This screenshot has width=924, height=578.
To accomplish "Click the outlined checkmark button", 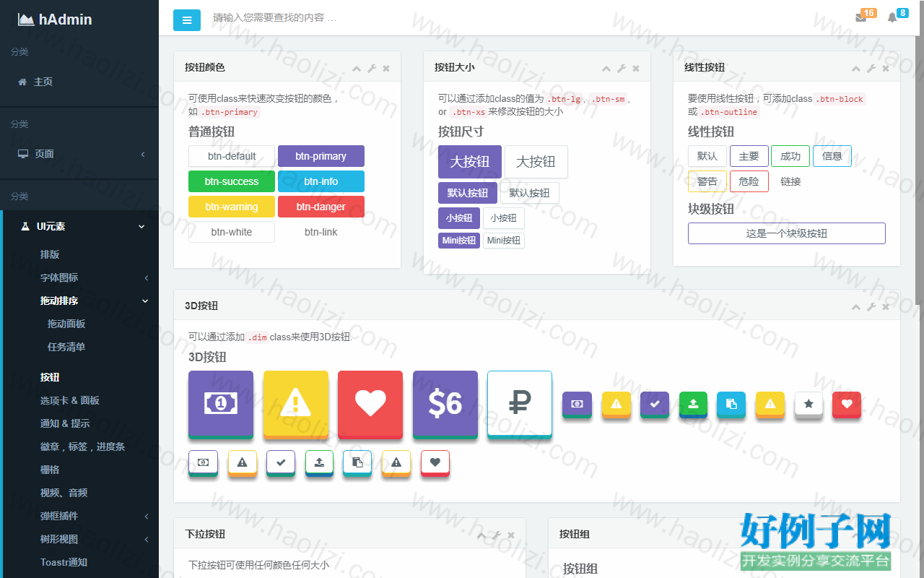I will (281, 463).
